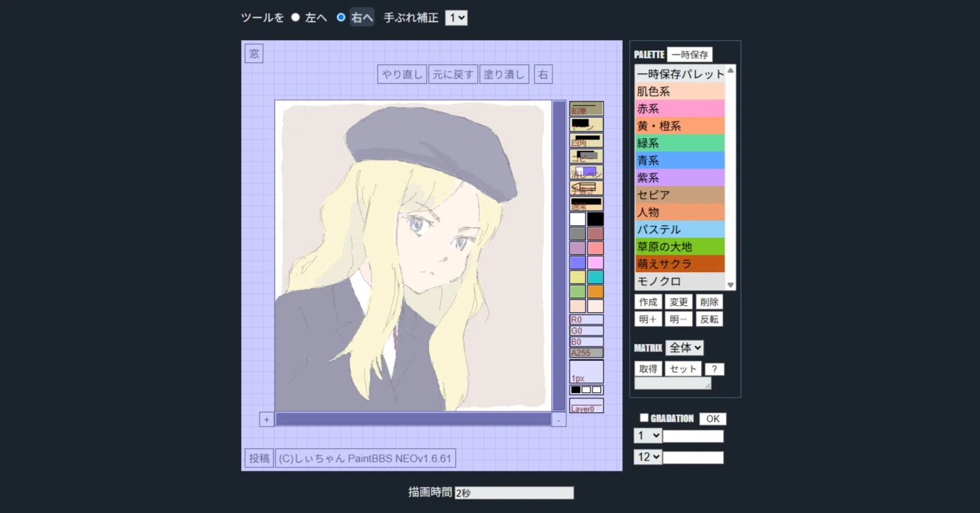980x513 pixels.
Task: Pick the orange color swatch
Action: coord(595,291)
